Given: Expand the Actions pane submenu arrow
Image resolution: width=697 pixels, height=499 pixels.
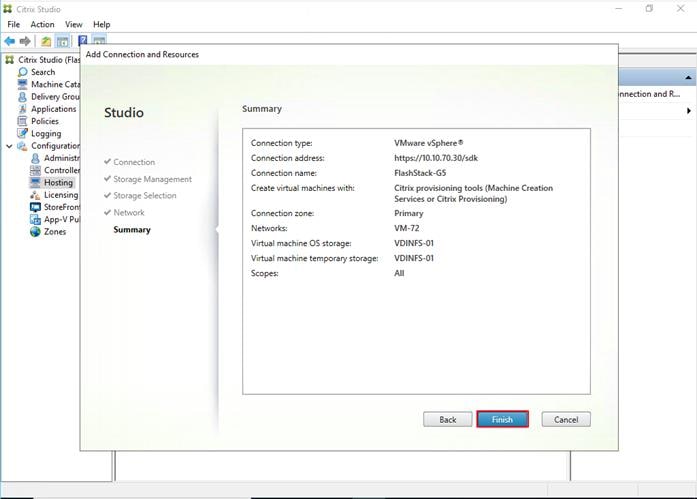Looking at the screenshot, I should pyautogui.click(x=689, y=111).
